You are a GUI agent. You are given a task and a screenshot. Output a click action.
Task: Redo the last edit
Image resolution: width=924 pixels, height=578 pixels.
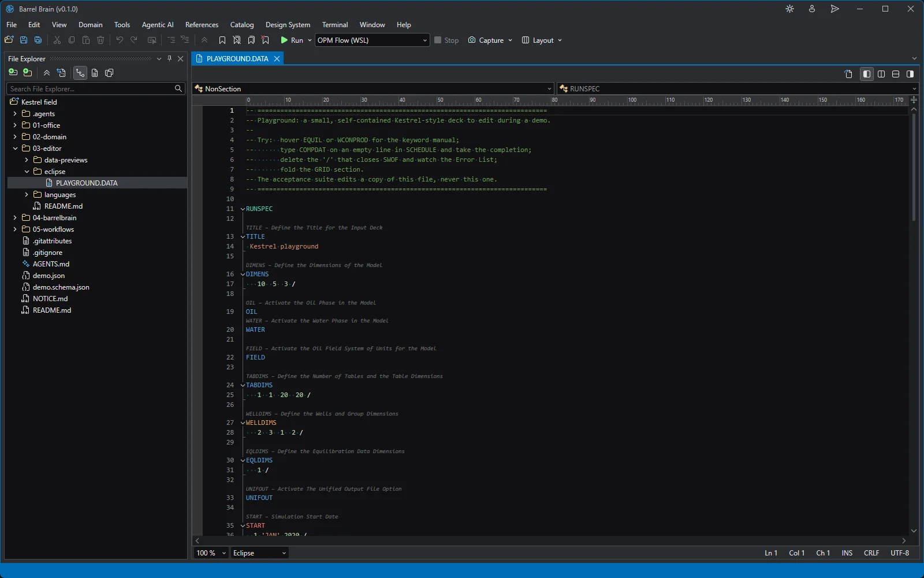pyautogui.click(x=134, y=40)
